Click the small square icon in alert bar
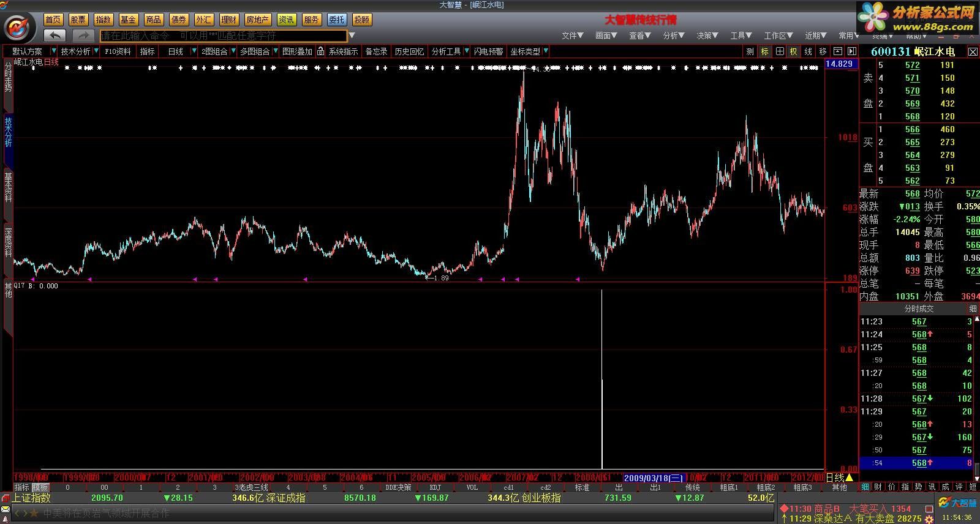The width and height of the screenshot is (980, 524). point(929,509)
